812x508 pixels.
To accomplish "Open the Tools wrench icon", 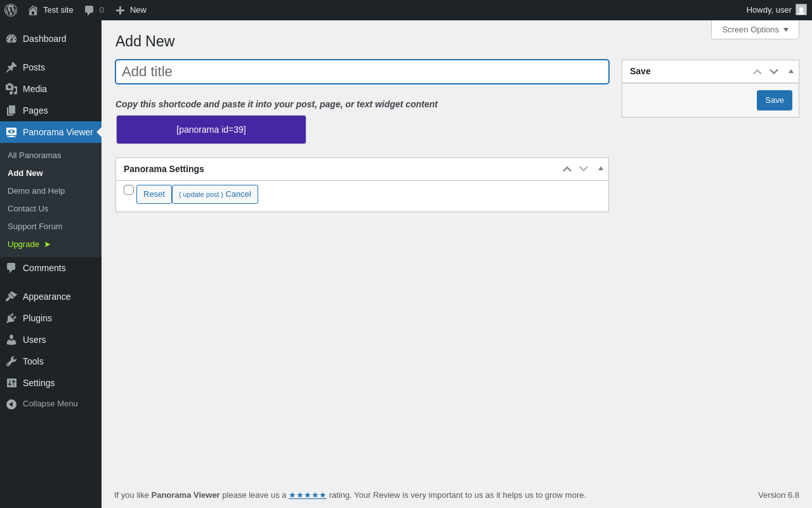I will pyautogui.click(x=11, y=361).
